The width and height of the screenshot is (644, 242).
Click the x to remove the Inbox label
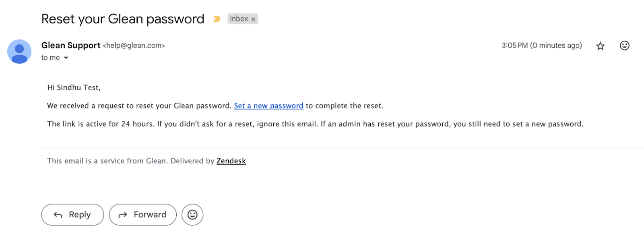tap(253, 19)
